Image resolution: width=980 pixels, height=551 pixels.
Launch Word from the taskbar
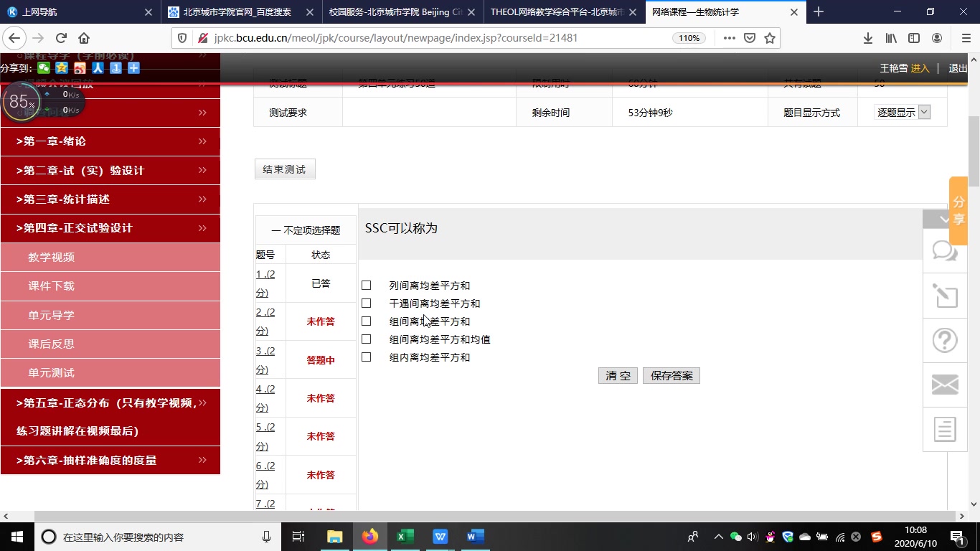(x=475, y=536)
